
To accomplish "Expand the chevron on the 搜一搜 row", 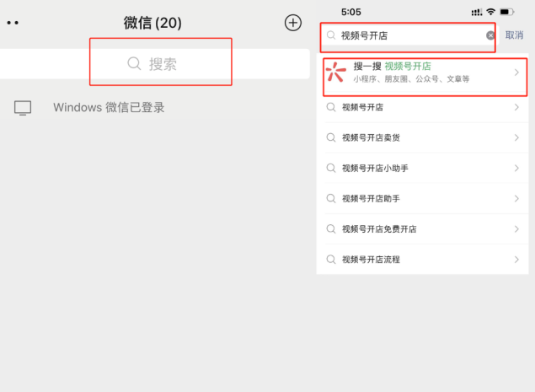I will [516, 72].
